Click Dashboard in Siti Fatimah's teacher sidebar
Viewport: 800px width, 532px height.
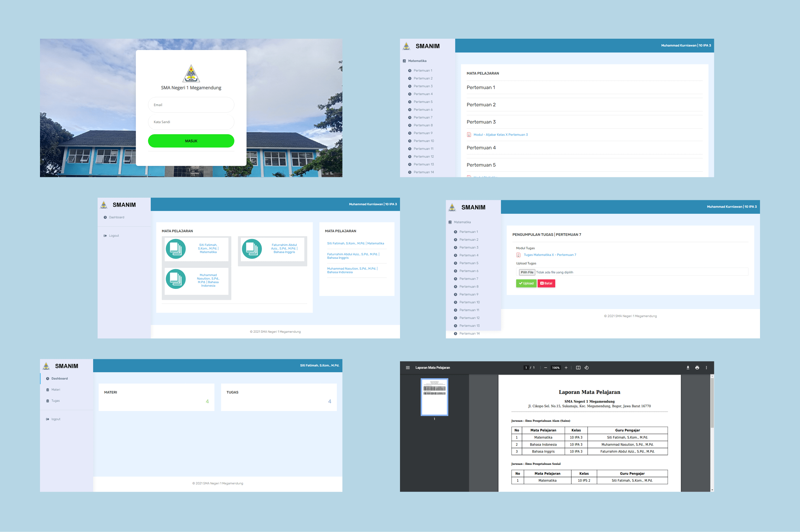coord(60,378)
